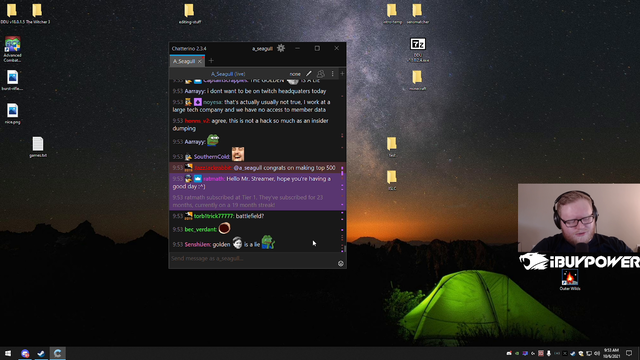
Task: Open the Windows Start menu
Action: (x=8, y=353)
